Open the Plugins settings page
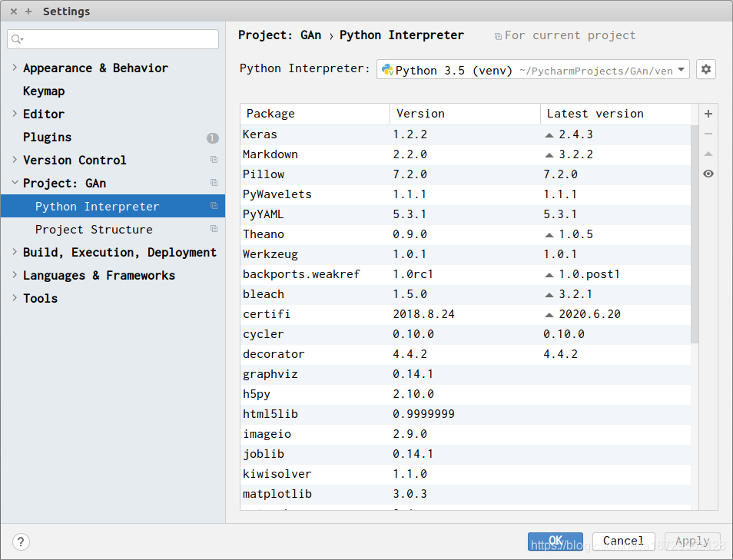733x560 pixels. tap(47, 137)
